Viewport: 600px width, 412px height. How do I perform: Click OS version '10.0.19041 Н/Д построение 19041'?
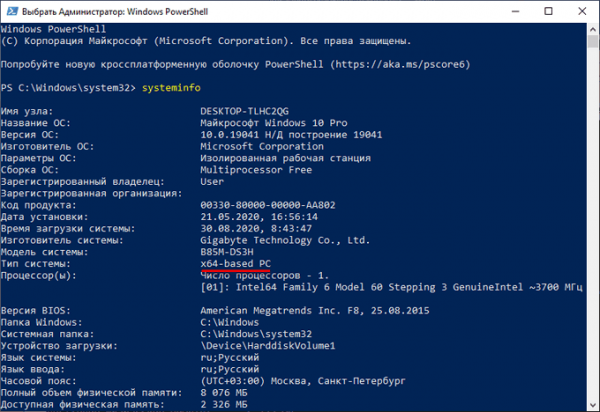[x=291, y=135]
